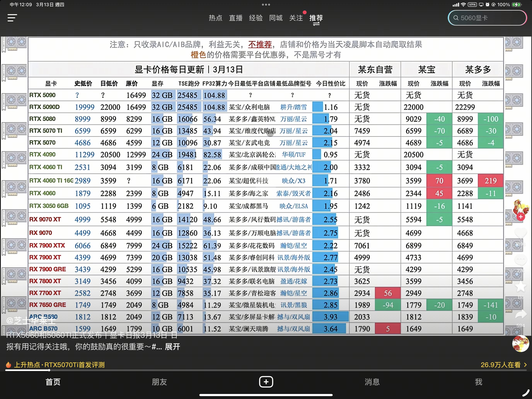Open the rotating music disc avatar

pyautogui.click(x=521, y=344)
